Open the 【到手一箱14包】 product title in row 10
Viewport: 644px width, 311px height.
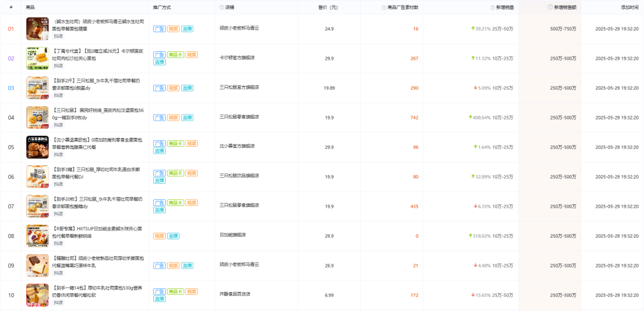point(97,292)
